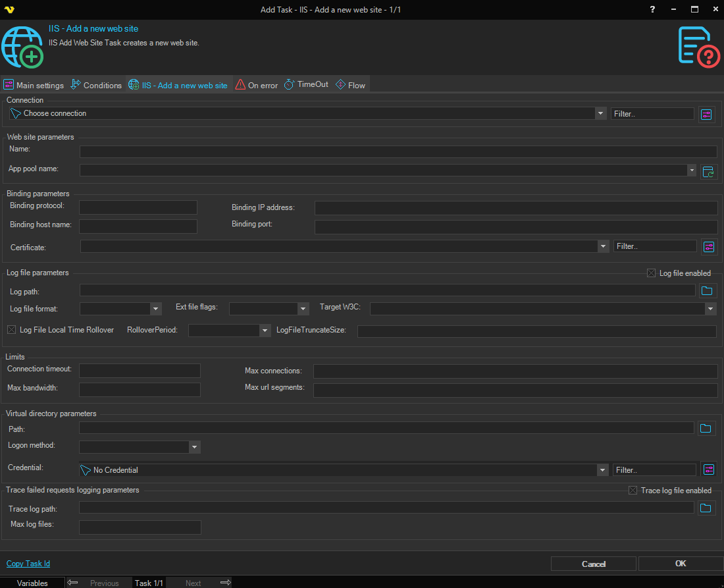The image size is (724, 588).
Task: Click the LogFileTruncateSize field
Action: (537, 331)
